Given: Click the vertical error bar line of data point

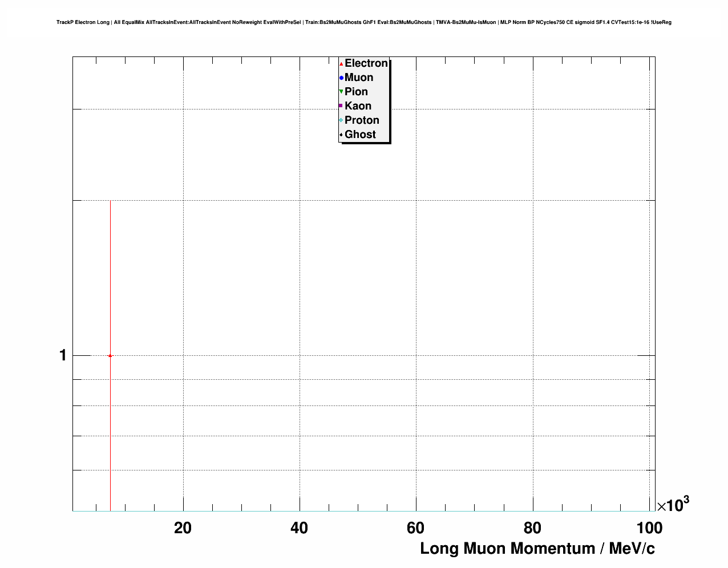Looking at the screenshot, I should click(x=110, y=356).
